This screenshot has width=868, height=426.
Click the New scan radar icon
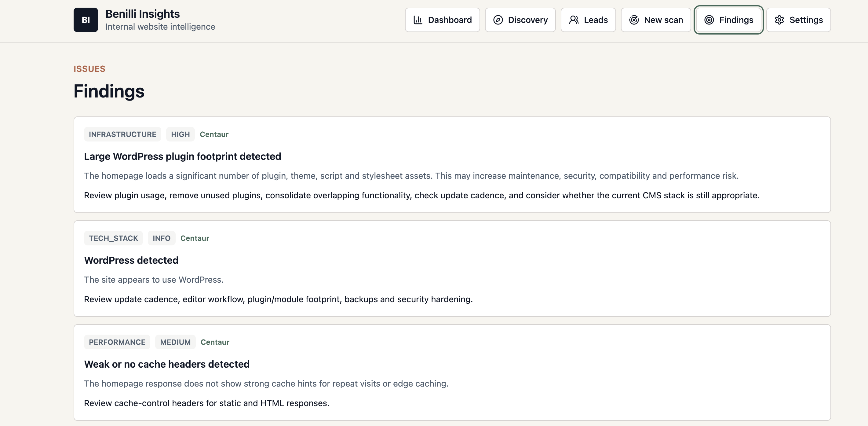(634, 20)
